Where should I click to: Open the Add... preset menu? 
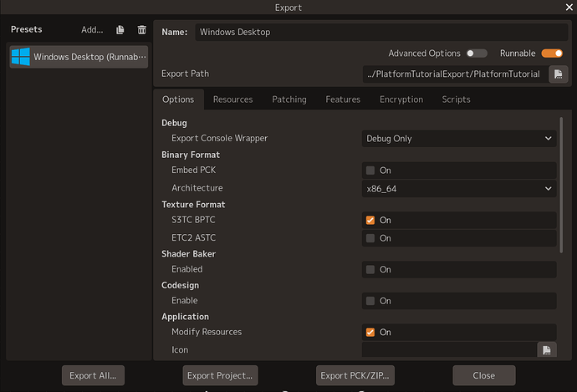92,30
